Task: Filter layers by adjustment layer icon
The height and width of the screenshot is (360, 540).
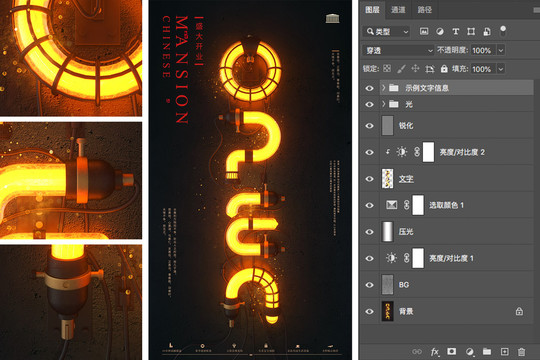Action: pyautogui.click(x=440, y=31)
